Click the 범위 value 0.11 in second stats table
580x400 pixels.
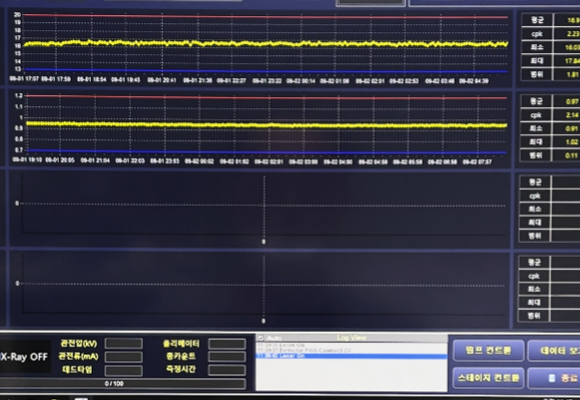point(572,156)
